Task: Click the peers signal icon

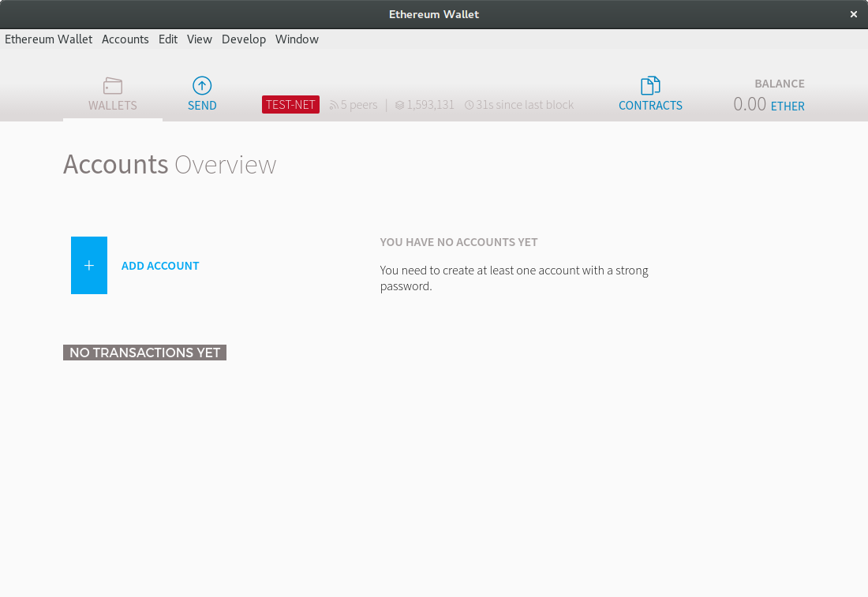Action: tap(334, 105)
